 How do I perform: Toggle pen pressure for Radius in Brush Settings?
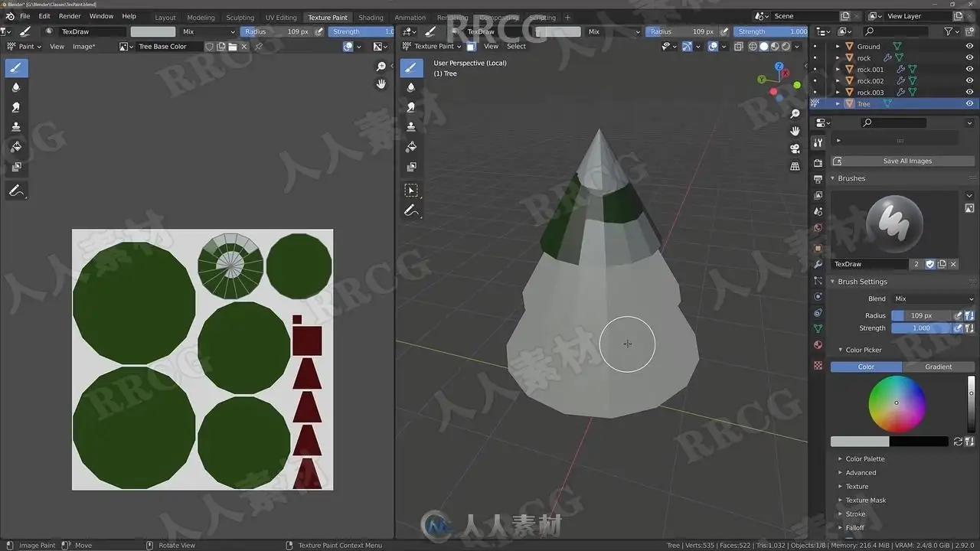pyautogui.click(x=958, y=315)
